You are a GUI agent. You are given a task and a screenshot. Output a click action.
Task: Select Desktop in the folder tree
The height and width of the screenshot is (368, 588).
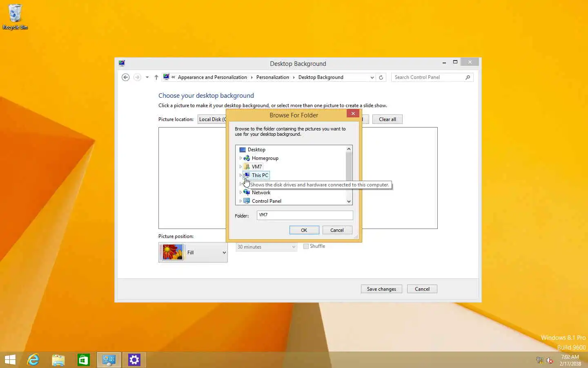(256, 150)
